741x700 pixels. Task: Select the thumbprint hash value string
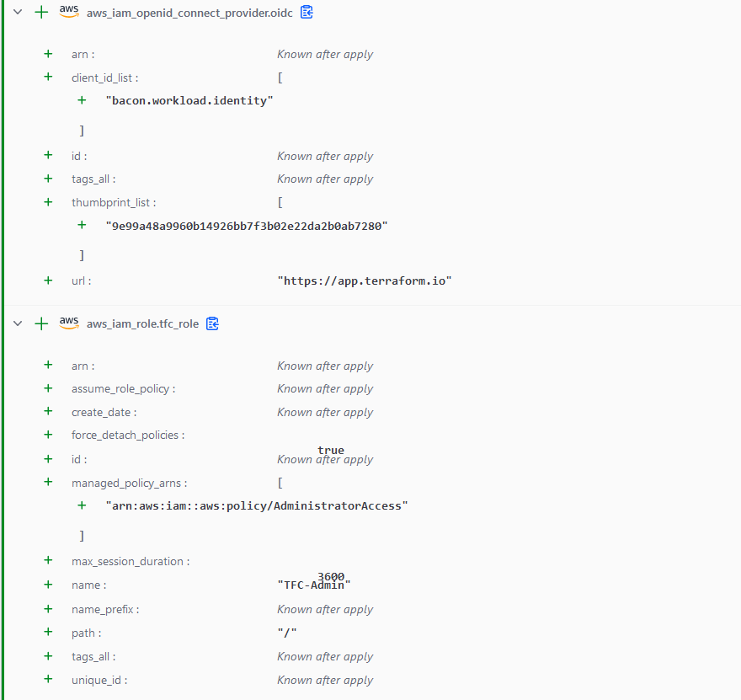point(246,226)
